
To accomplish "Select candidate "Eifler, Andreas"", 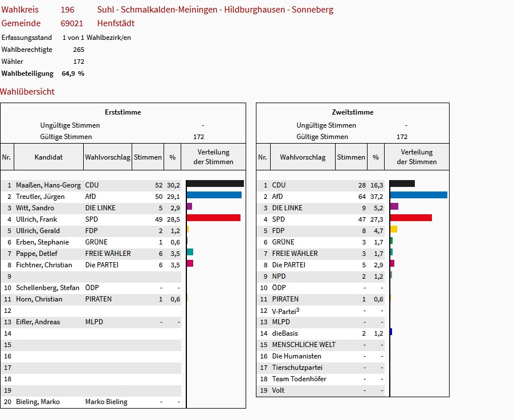I will (x=38, y=322).
